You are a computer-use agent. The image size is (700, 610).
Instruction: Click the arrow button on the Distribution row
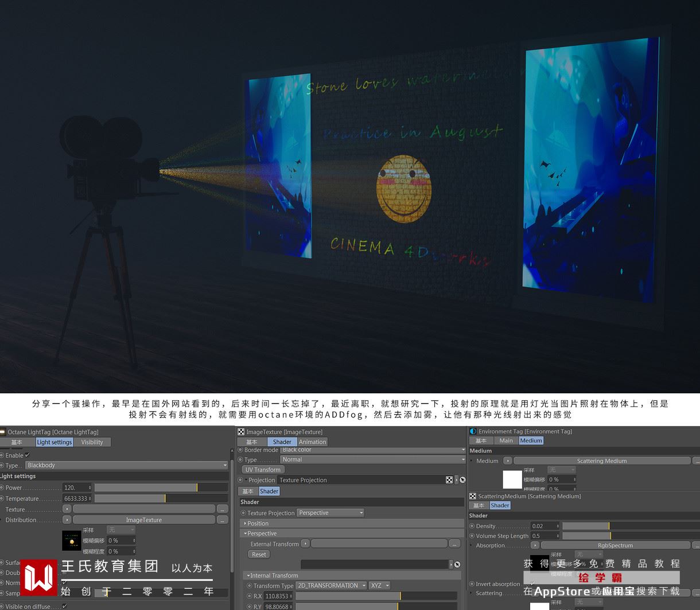pyautogui.click(x=67, y=520)
